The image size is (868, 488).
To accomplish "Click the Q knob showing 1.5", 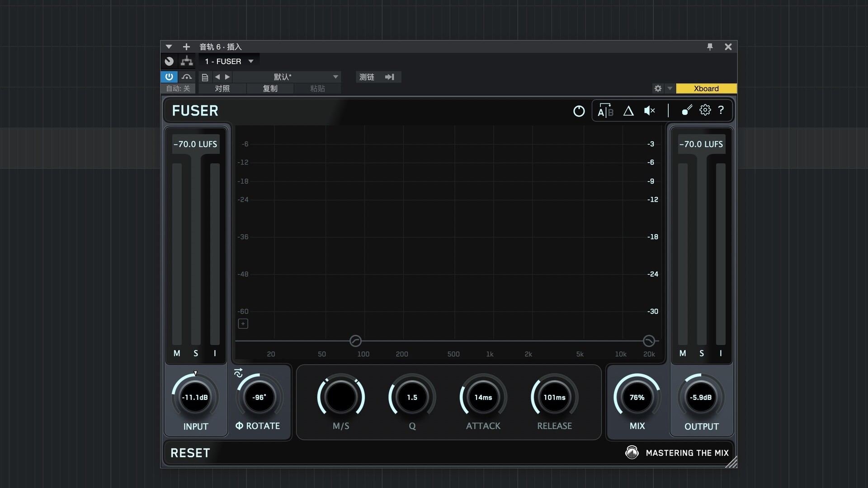I will click(x=412, y=398).
